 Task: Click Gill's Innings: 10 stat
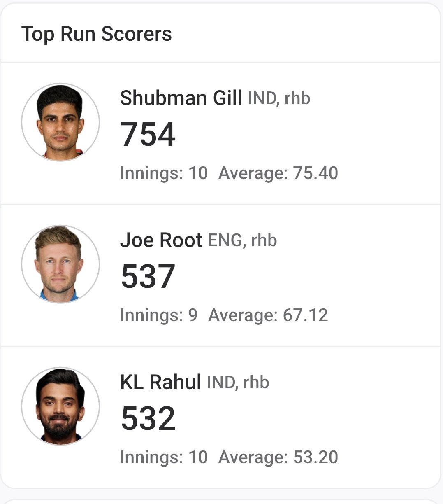[x=164, y=173]
